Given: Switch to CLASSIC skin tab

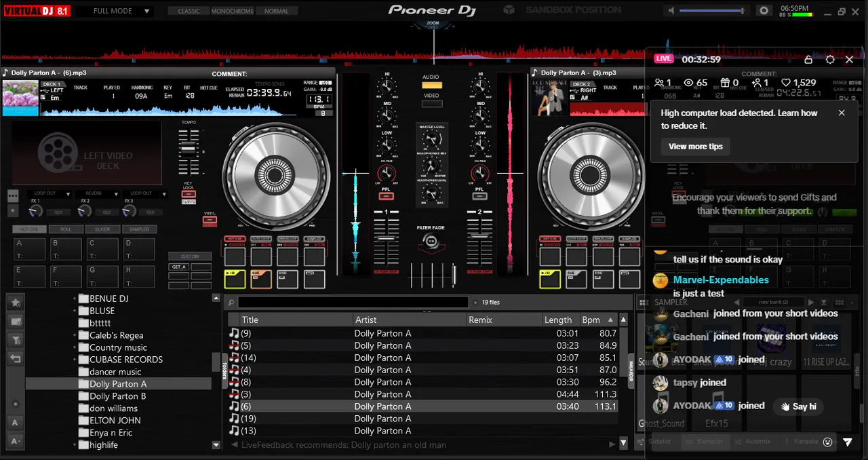Looking at the screenshot, I should pyautogui.click(x=189, y=11).
